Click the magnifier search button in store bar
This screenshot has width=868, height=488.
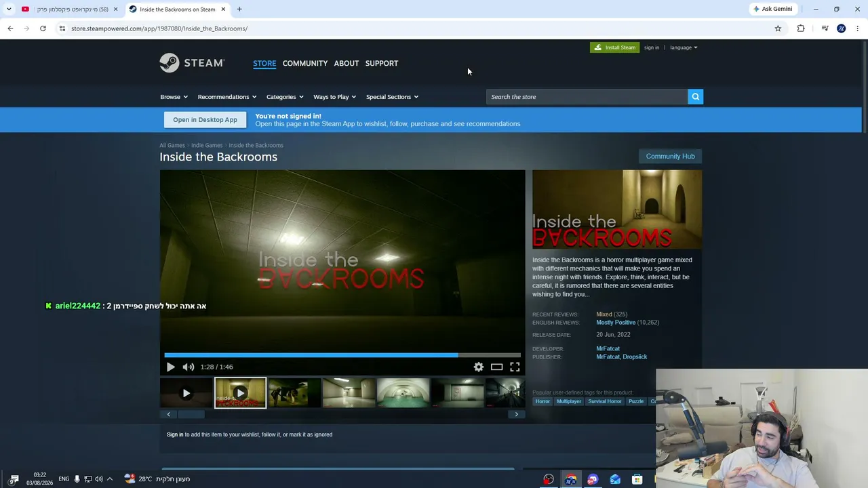(695, 97)
